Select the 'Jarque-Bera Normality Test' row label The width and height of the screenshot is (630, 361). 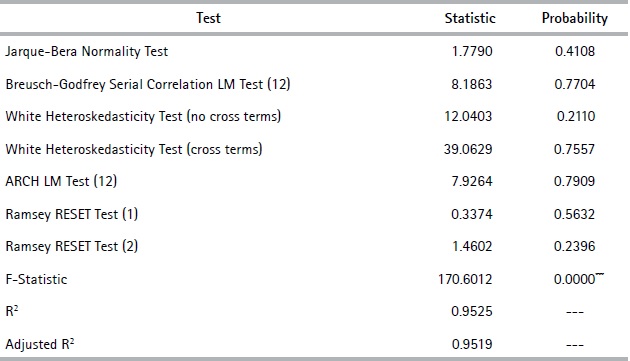[x=86, y=52]
